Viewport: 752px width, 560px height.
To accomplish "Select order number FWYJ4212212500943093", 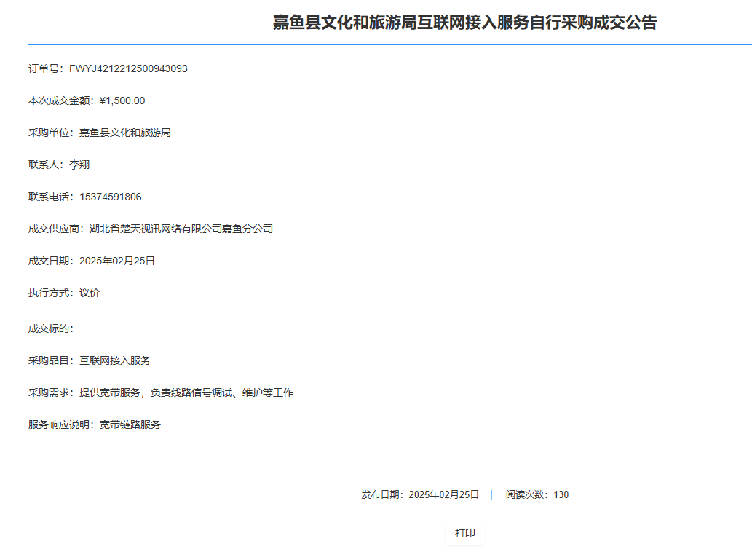I will tap(128, 68).
